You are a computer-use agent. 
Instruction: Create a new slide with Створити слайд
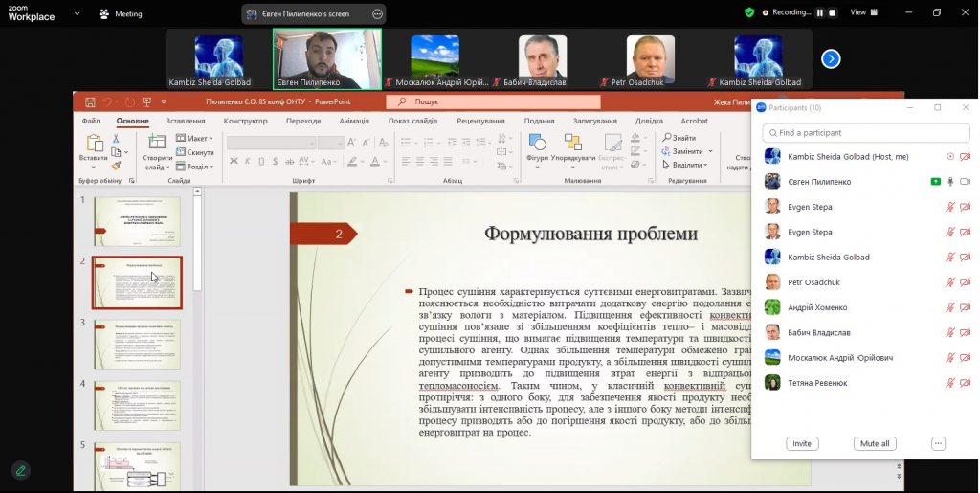[156, 152]
